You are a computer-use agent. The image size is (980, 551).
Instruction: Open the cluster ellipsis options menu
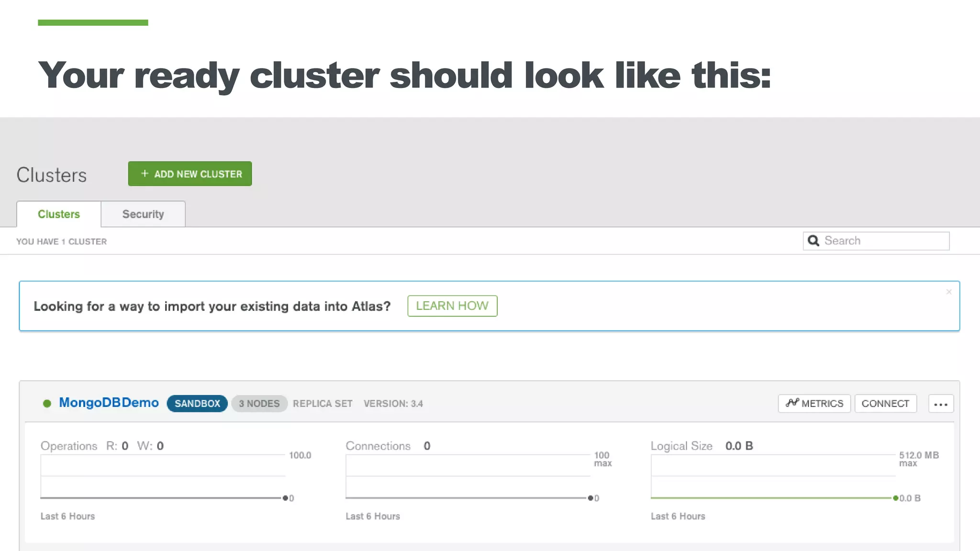(941, 404)
